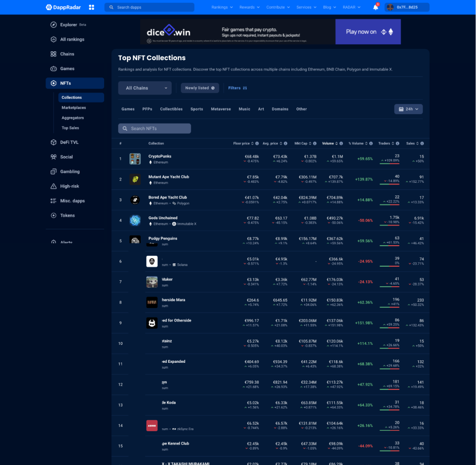Click the Volume column info icon
Image resolution: width=476 pixels, height=465 pixels.
pyautogui.click(x=341, y=143)
